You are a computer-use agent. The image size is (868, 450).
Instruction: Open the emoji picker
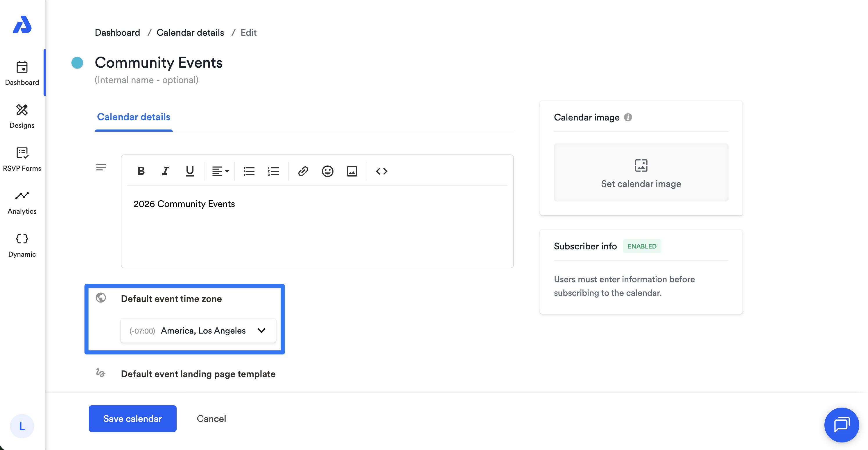coord(327,171)
